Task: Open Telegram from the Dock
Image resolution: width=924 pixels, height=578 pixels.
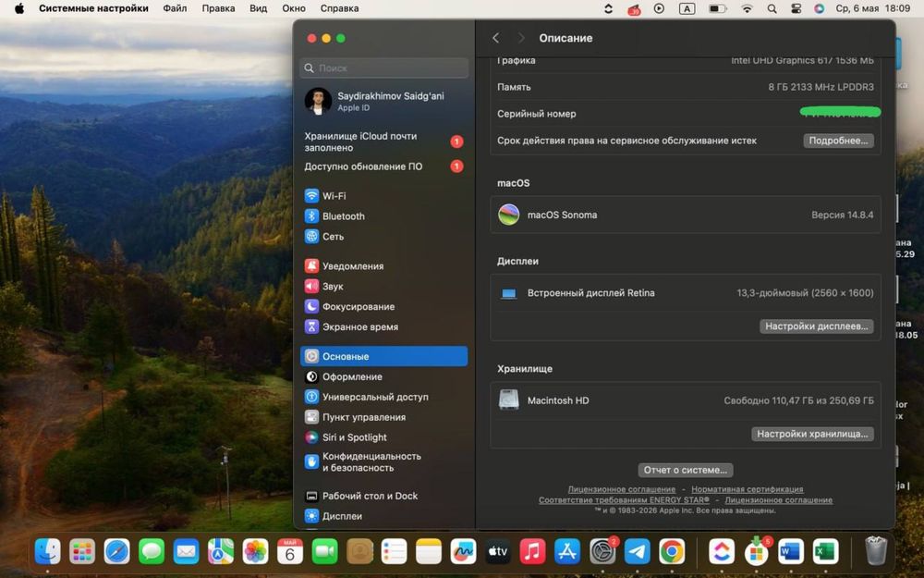Action: 637,552
